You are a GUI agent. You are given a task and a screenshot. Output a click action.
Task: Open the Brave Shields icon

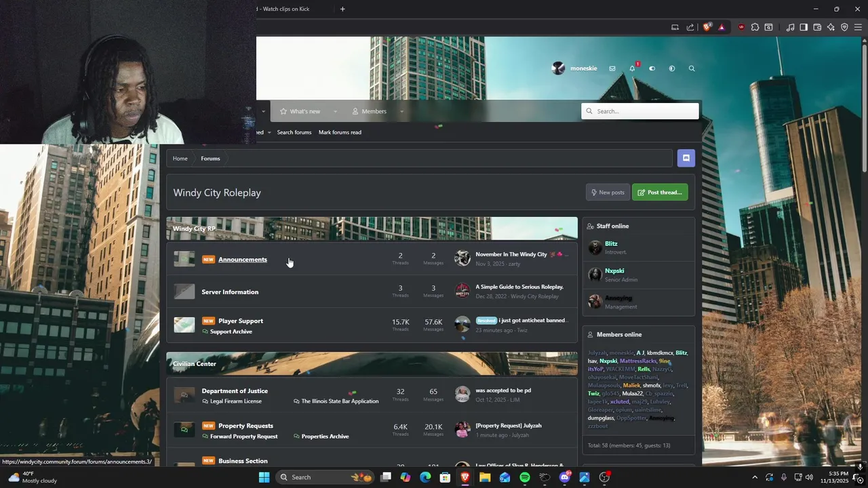point(707,27)
